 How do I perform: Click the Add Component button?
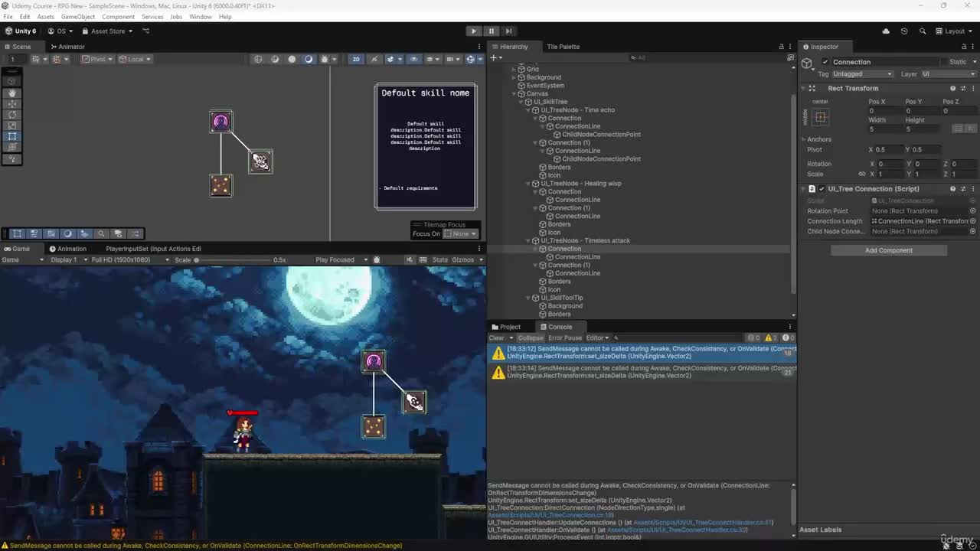pyautogui.click(x=888, y=250)
